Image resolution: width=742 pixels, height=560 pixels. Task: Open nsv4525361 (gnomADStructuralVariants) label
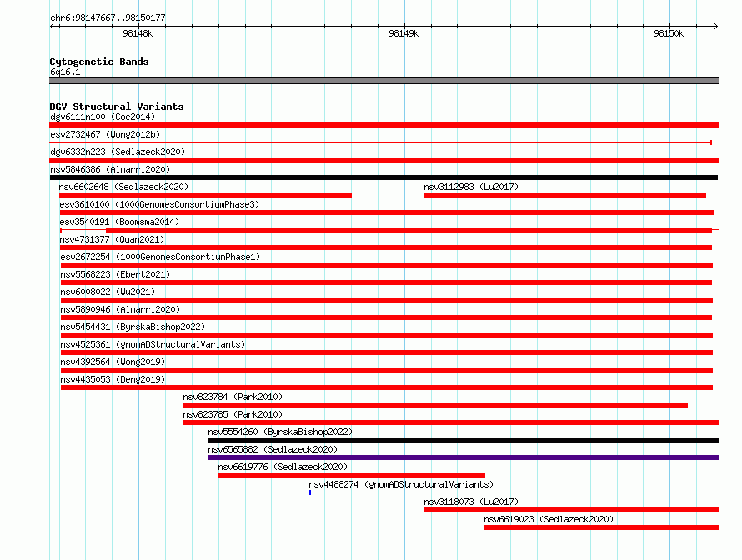pyautogui.click(x=153, y=344)
